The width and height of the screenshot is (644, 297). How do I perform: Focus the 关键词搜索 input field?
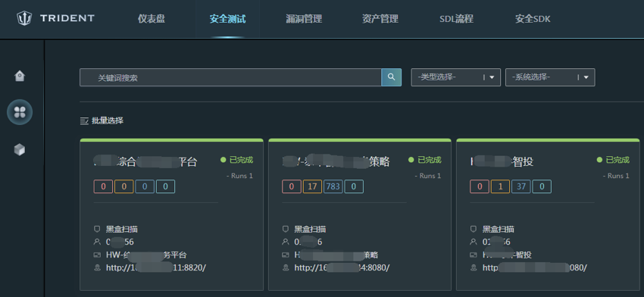230,77
